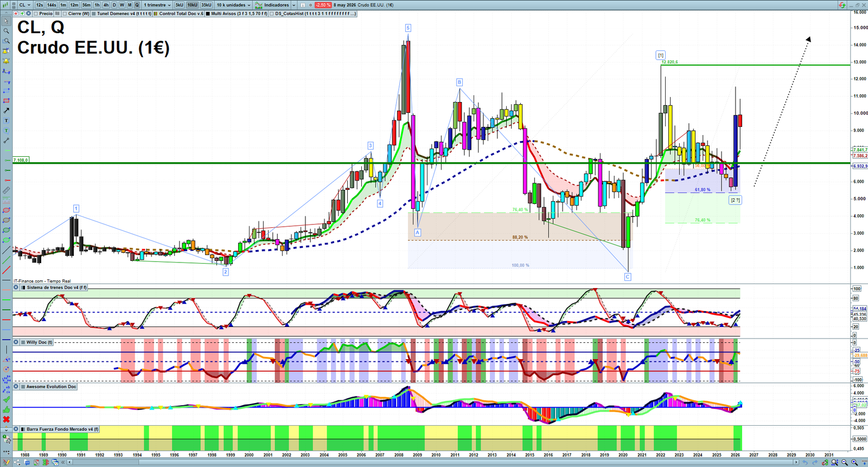
Task: Select the pointer cursor tool
Action: [x=6, y=21]
